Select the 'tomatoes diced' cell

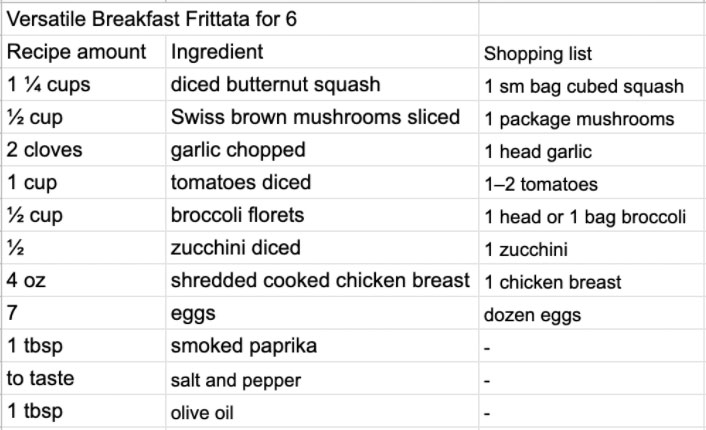click(322, 182)
